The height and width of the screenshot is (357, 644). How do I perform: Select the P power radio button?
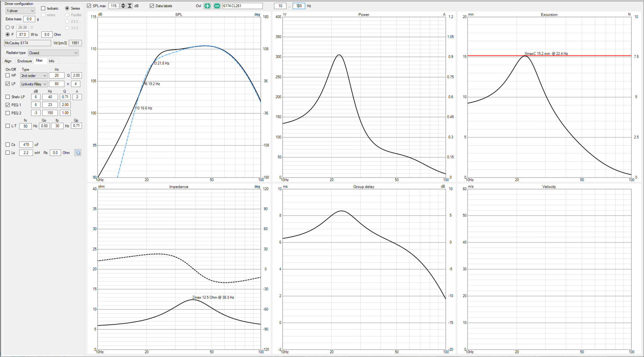coord(8,35)
